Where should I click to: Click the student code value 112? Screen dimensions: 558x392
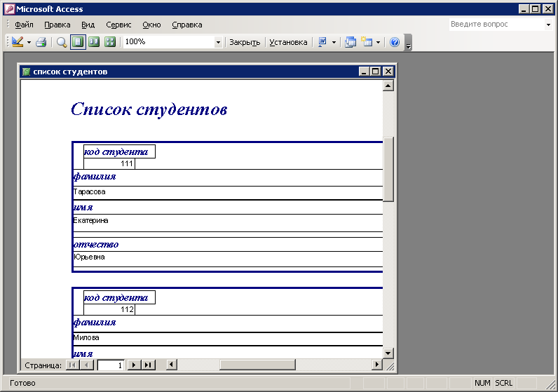point(127,309)
